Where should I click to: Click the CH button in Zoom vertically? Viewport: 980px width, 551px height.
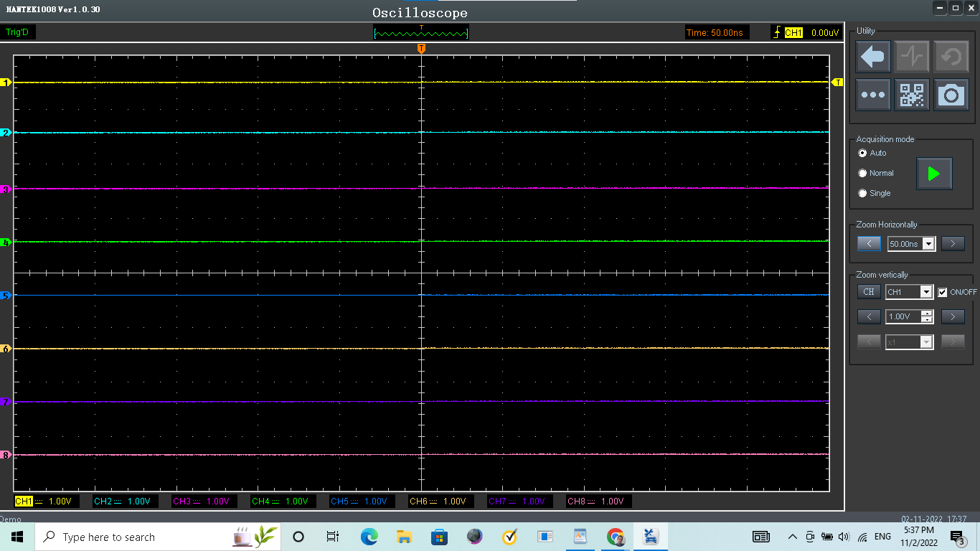869,292
